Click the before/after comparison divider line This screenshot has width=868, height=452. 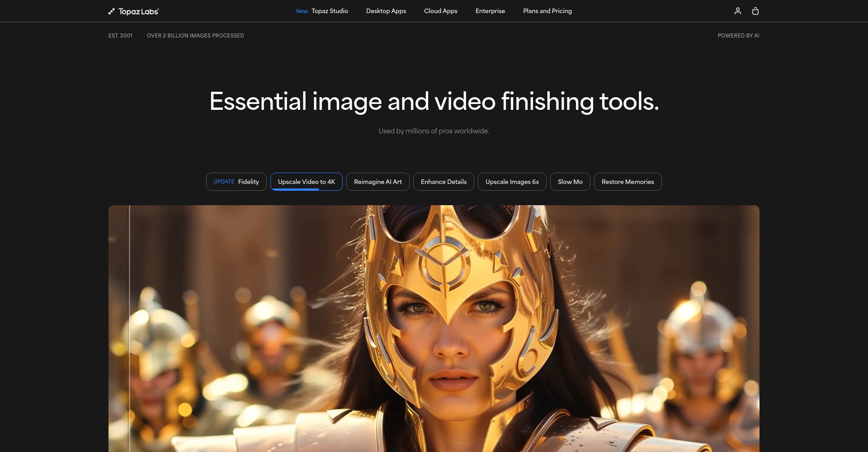pyautogui.click(x=129, y=325)
